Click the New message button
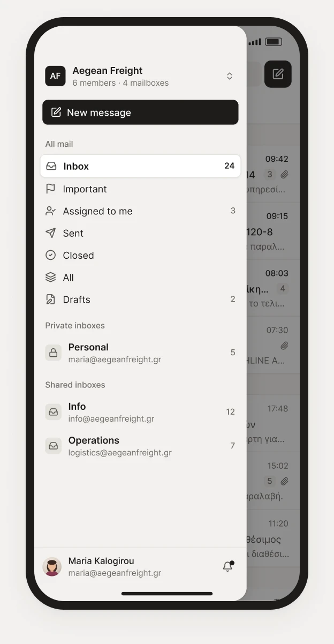This screenshot has height=644, width=334. (140, 113)
